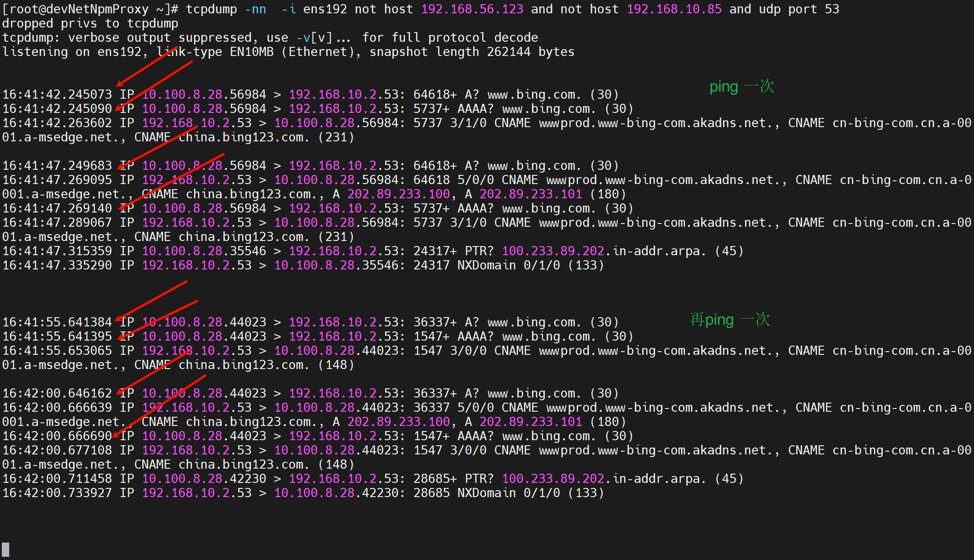This screenshot has height=560, width=974.
Task: Click 192.168.10.85 in the command line
Action: point(674,9)
